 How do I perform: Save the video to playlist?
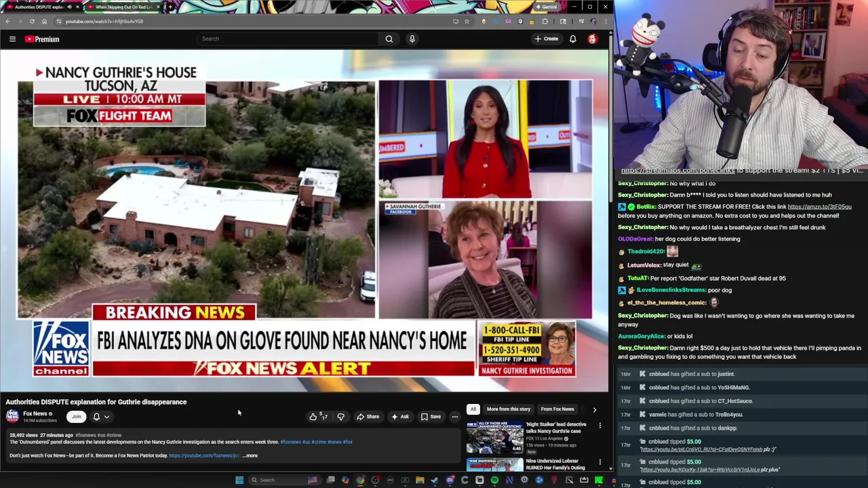tap(431, 417)
